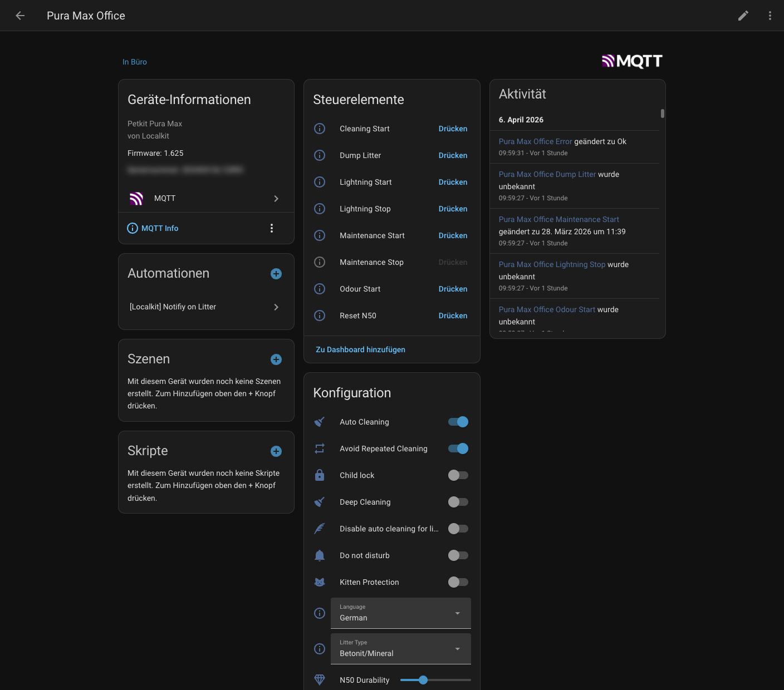The width and height of the screenshot is (784, 690).
Task: Click info icon beside Language selector
Action: click(320, 613)
